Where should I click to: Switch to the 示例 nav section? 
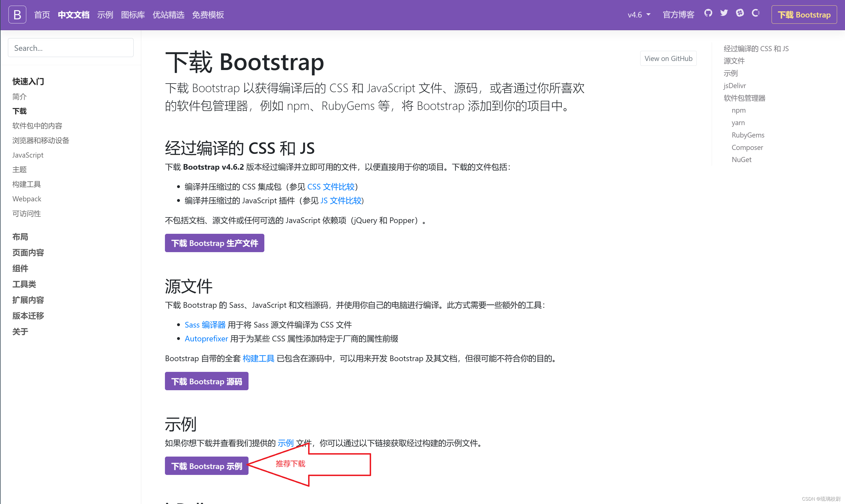[105, 15]
